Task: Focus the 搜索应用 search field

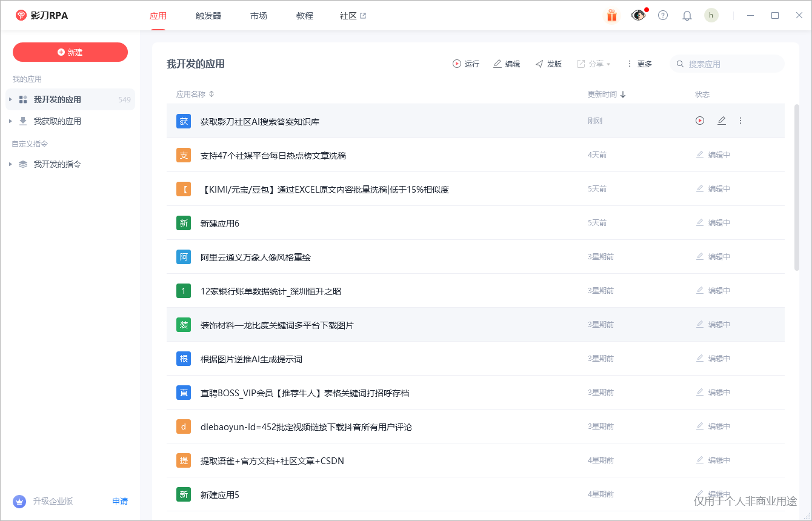Action: coord(727,64)
